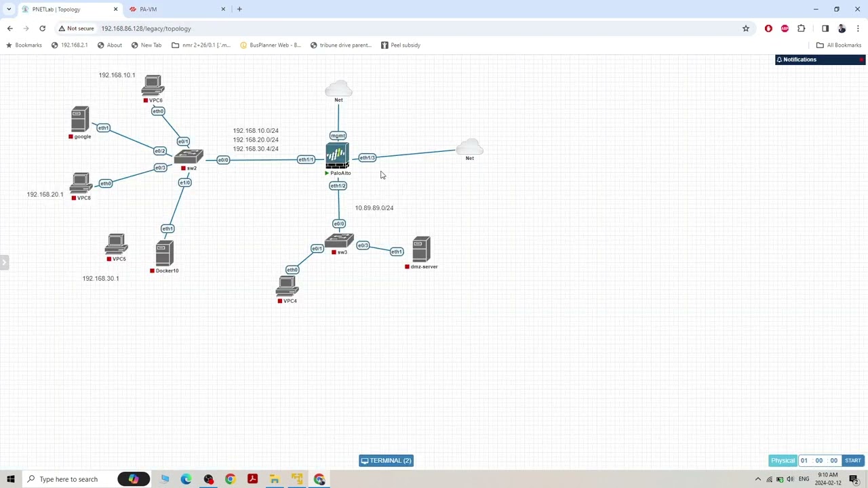Select the VPC5 computer node

coord(116,244)
